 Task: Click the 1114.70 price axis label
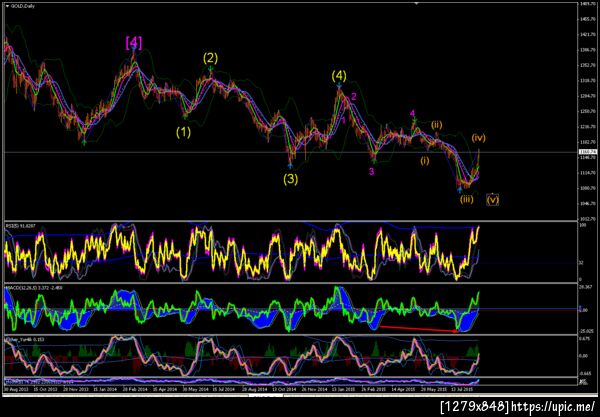coord(588,173)
